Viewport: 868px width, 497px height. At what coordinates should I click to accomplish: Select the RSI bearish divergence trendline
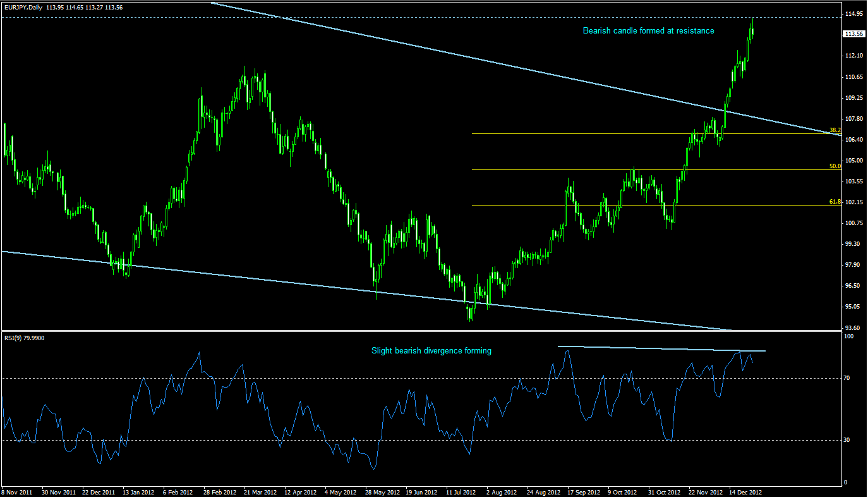click(x=661, y=348)
